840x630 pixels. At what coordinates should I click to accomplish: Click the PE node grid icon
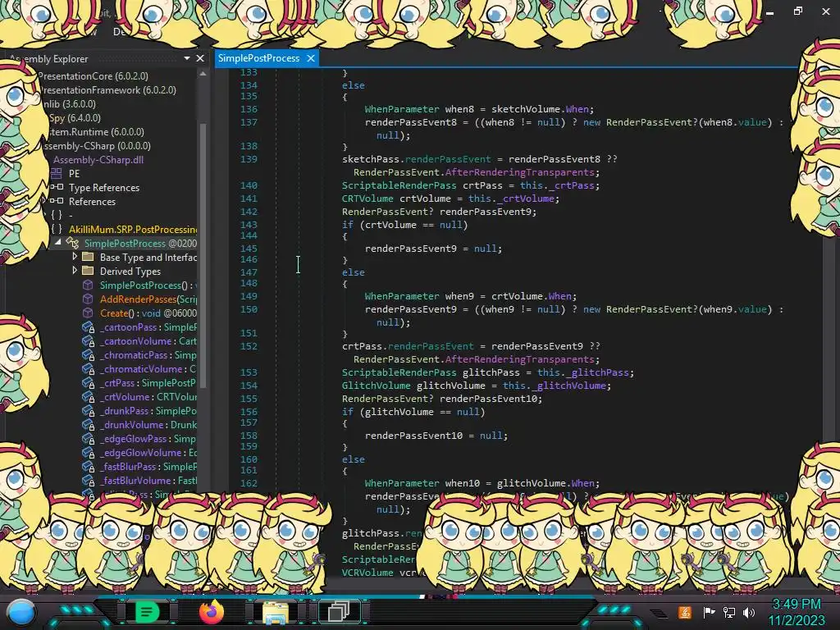[x=57, y=173]
